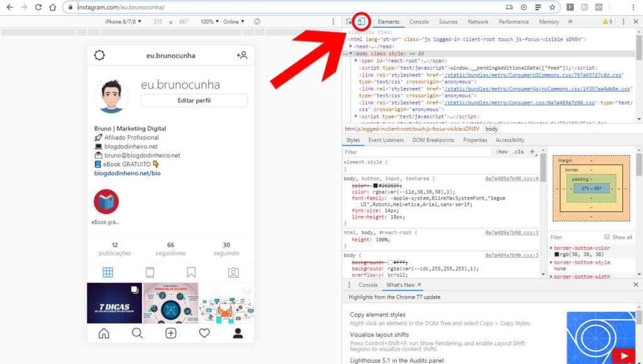Select the inspect element picker icon
The image size is (643, 364).
[x=349, y=22]
